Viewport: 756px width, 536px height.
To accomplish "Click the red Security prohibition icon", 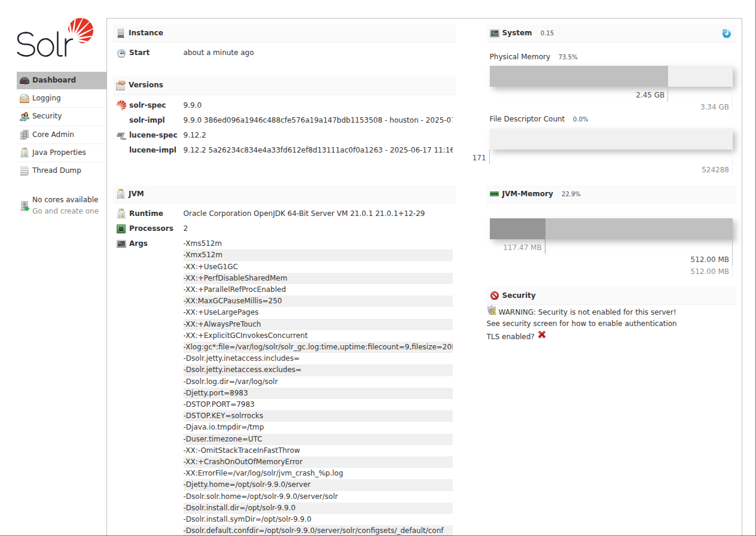I will point(495,296).
